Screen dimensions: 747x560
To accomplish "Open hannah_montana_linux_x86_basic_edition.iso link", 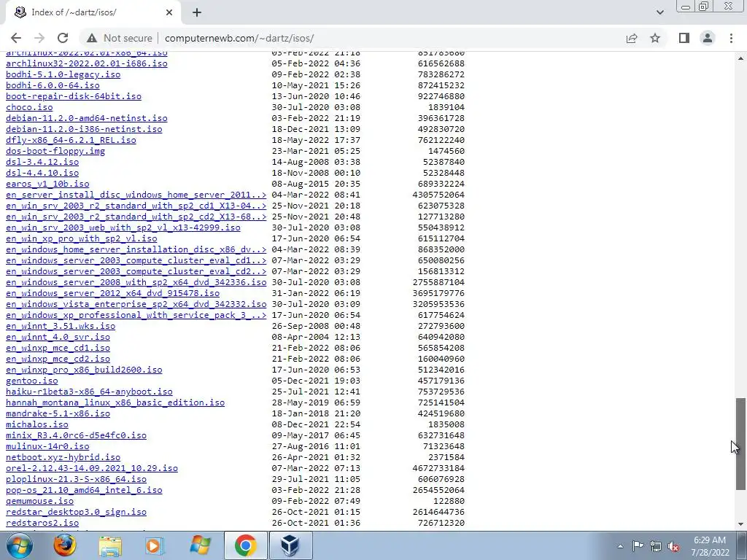I will (115, 402).
